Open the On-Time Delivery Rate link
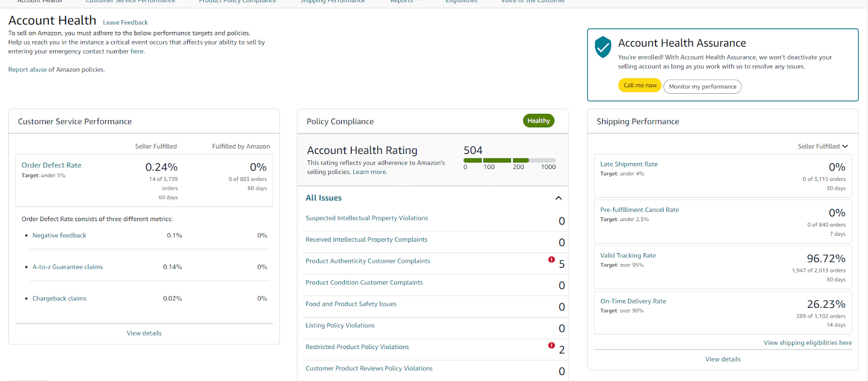868x381 pixels. click(x=633, y=301)
